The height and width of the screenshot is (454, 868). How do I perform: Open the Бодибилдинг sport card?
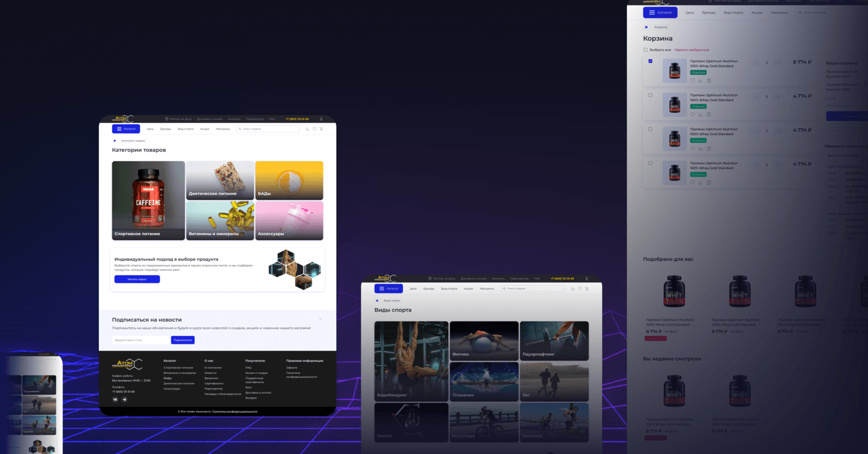tap(411, 361)
